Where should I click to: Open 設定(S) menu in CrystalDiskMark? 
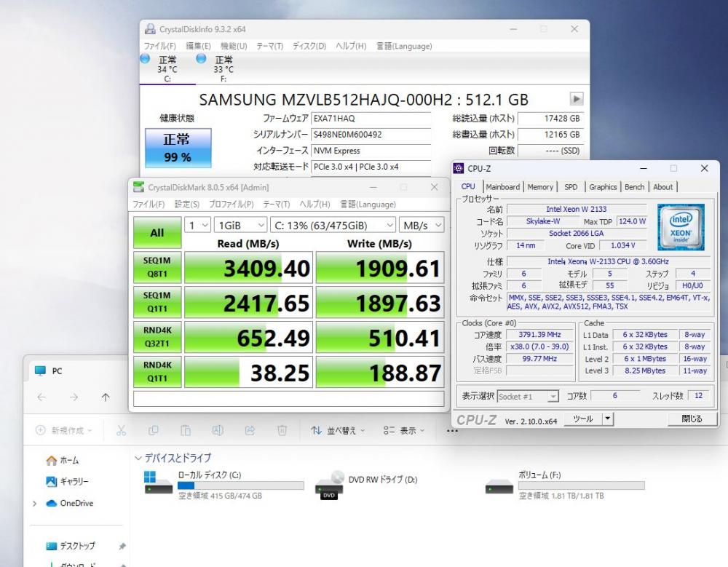click(x=186, y=205)
